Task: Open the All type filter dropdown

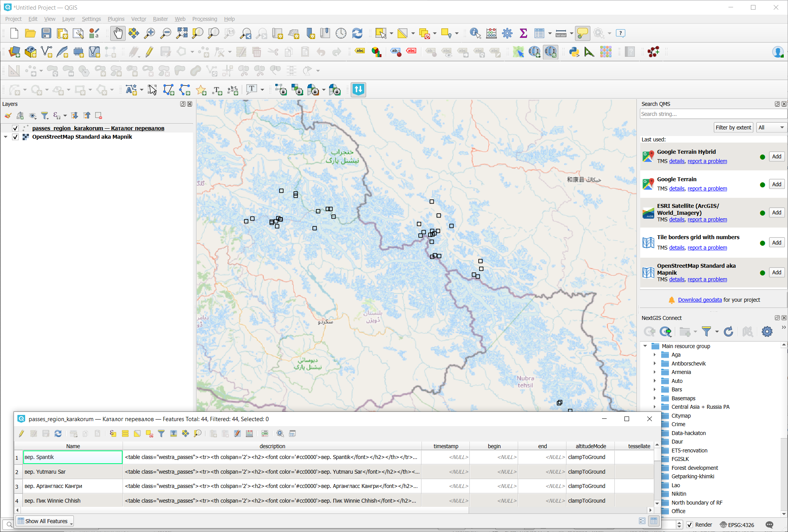Action: (771, 127)
